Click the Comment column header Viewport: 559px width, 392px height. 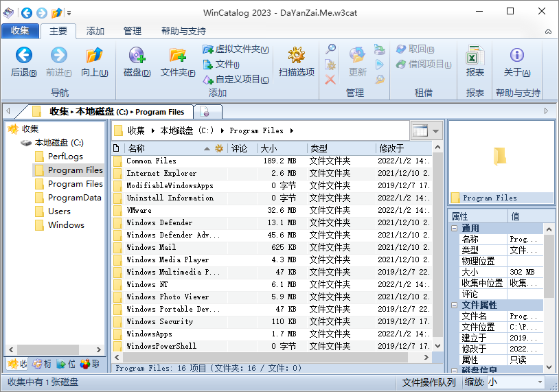click(x=242, y=148)
